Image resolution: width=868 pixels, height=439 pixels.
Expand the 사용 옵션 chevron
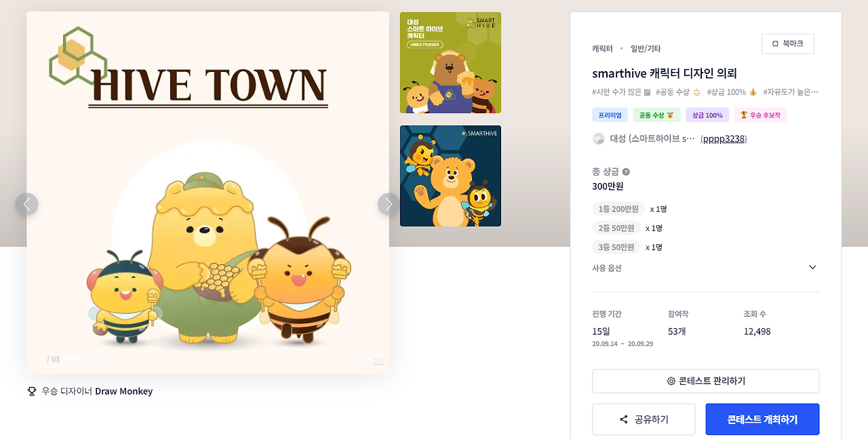(x=812, y=267)
